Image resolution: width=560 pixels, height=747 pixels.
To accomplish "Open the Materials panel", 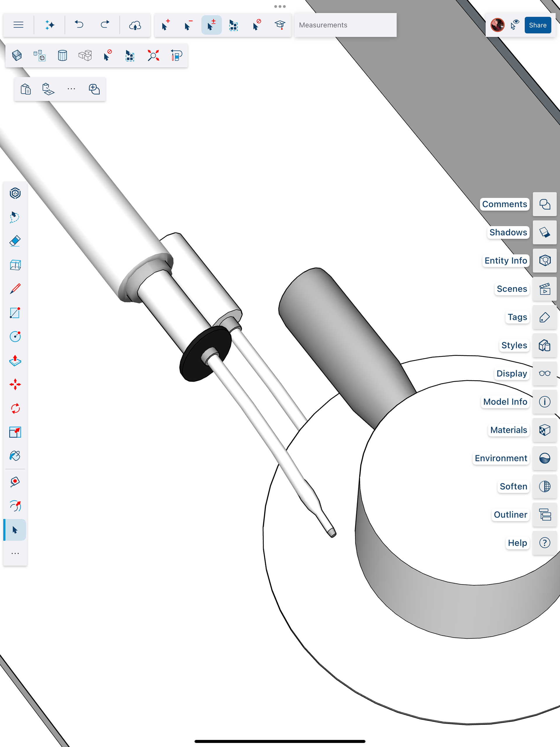I will coord(544,430).
